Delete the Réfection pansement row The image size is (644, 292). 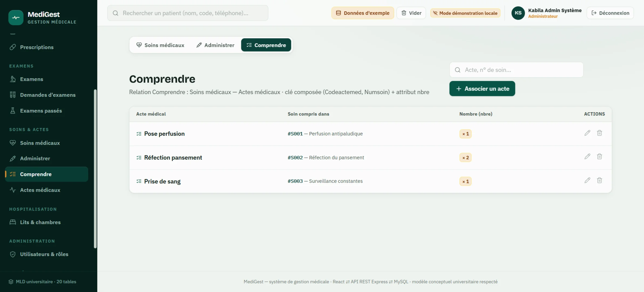point(599,156)
